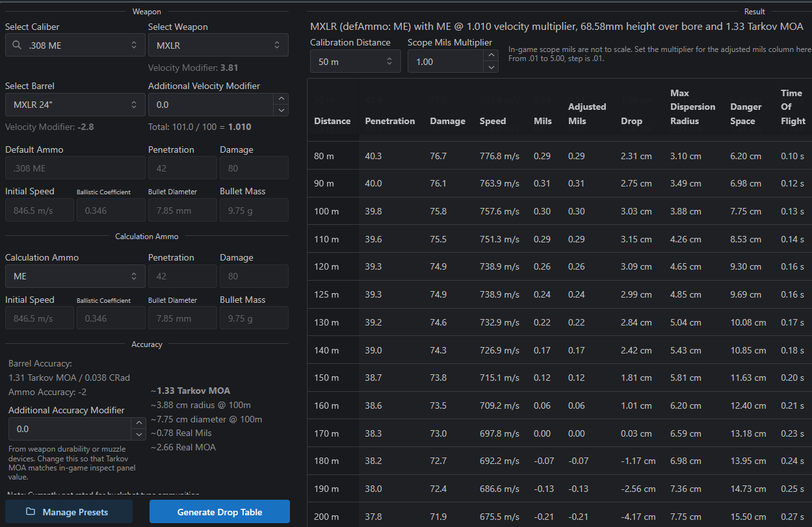Decrease the Scope Mils Multiplier value
The height and width of the screenshot is (527, 812).
point(491,67)
